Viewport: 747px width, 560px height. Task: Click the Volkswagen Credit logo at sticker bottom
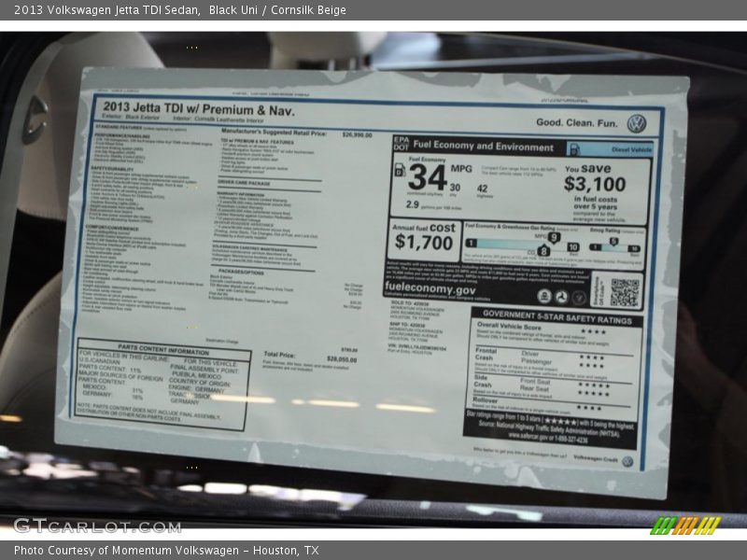pos(627,461)
